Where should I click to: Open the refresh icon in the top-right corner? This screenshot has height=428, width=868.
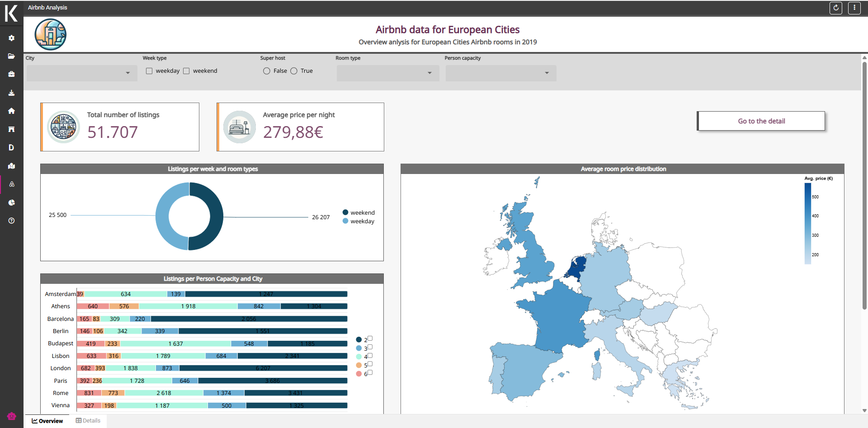click(836, 8)
